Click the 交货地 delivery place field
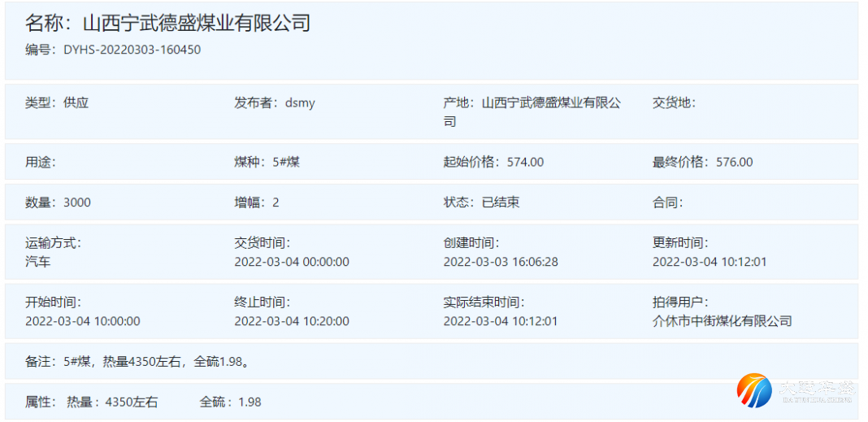This screenshot has width=868, height=422. click(x=674, y=103)
